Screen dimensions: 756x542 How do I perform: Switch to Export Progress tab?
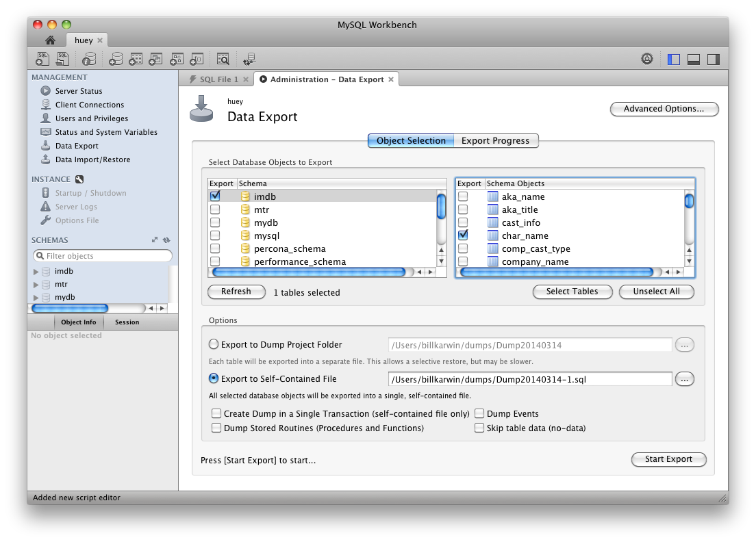pos(495,141)
